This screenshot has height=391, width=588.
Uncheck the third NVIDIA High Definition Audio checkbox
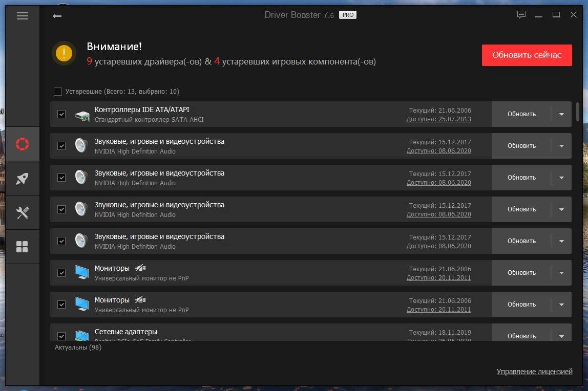click(x=61, y=209)
